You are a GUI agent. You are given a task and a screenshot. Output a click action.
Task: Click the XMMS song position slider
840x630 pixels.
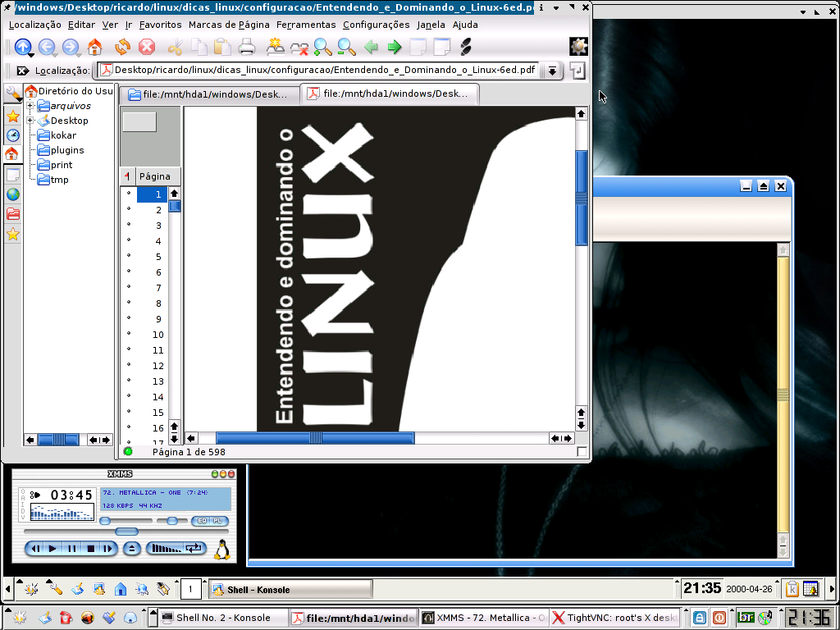point(126,532)
